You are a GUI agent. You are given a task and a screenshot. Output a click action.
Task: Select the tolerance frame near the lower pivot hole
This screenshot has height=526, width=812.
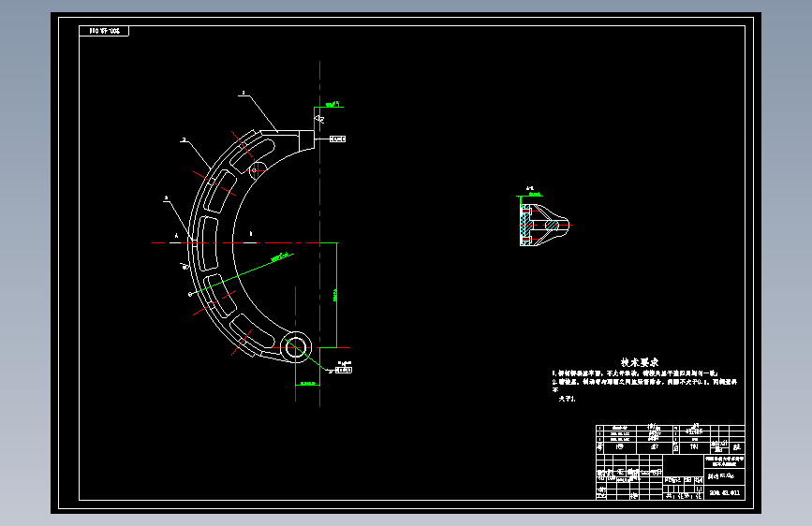click(344, 370)
